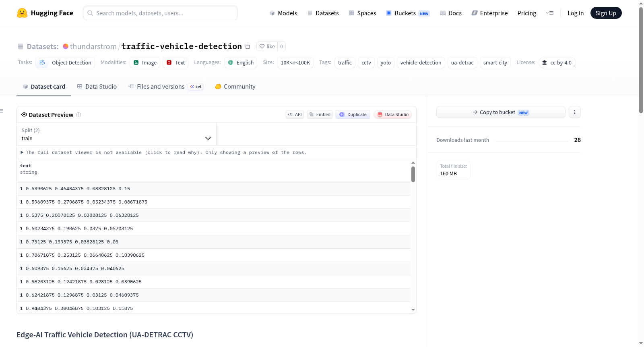The image size is (644, 347).
Task: Open the three-dot more options menu
Action: 575,112
